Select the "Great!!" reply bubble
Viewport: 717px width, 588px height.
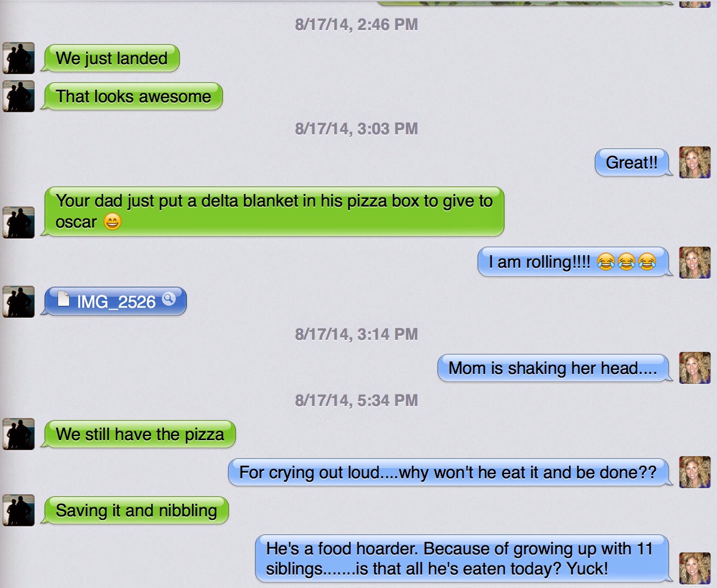632,162
